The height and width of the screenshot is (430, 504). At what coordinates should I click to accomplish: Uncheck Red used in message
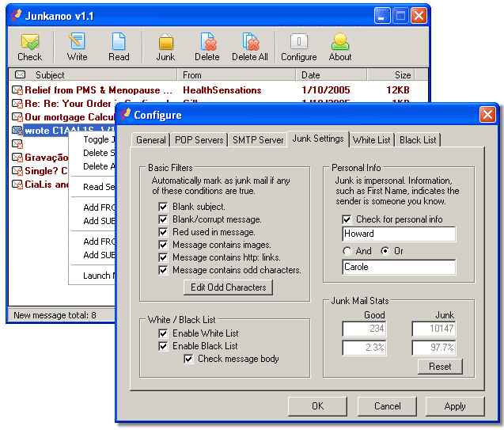[x=163, y=232]
